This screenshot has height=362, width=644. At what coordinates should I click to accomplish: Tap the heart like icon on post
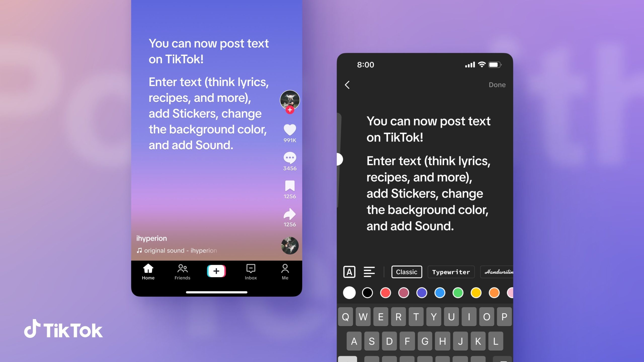(x=289, y=129)
